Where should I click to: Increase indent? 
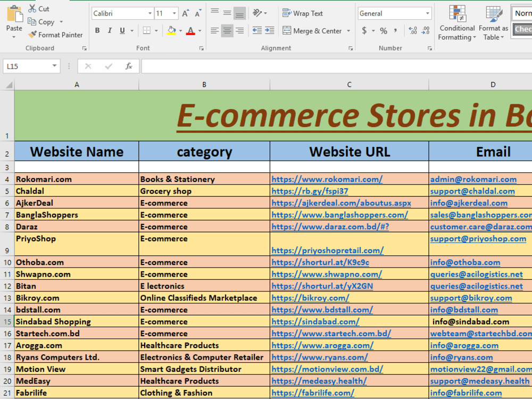point(270,31)
